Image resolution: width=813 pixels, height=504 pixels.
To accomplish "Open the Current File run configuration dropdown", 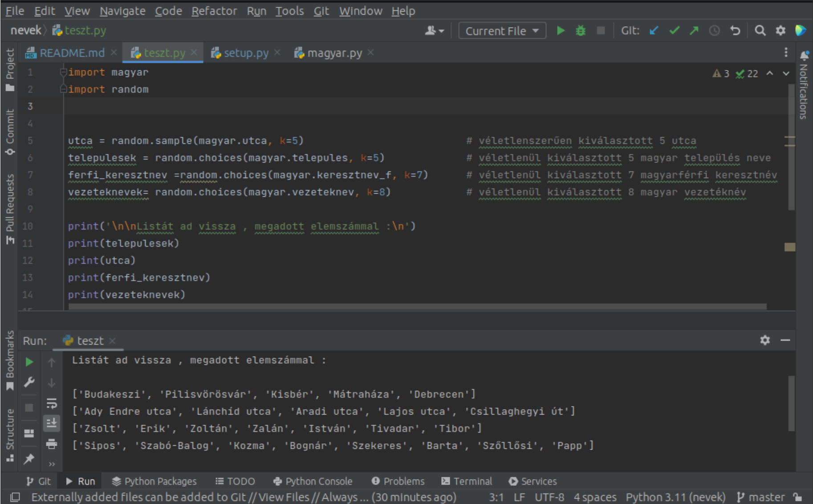I will [x=502, y=30].
